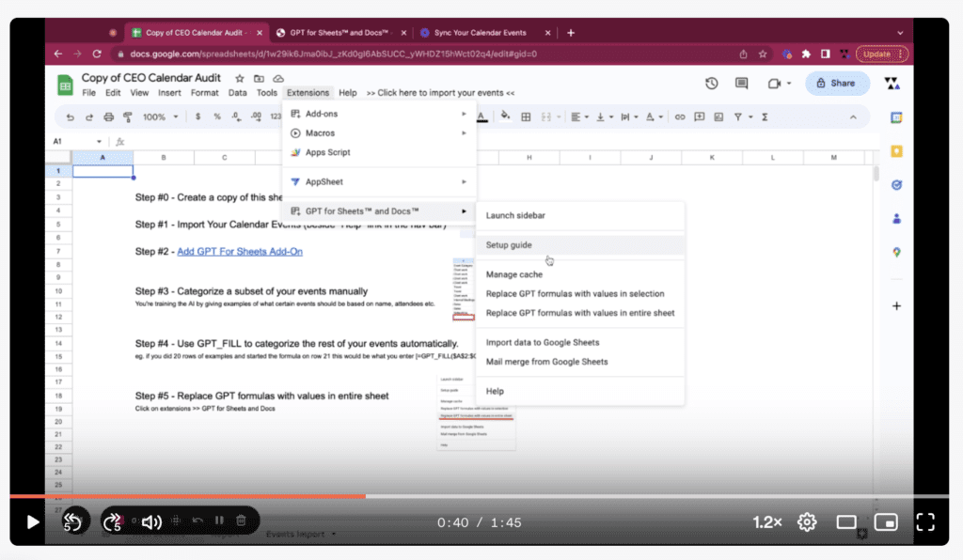Viewport: 963px width, 560px height.
Task: Open horizontal align dropdown
Action: tap(579, 117)
